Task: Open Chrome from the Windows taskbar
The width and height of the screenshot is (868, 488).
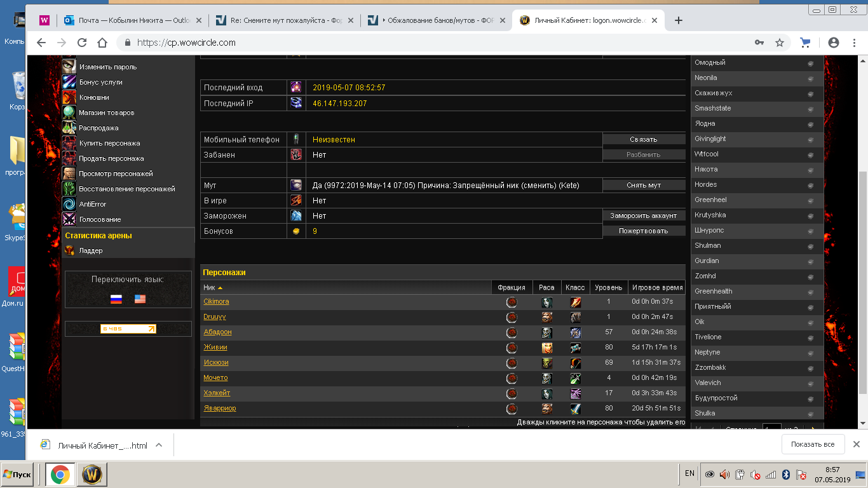Action: coord(60,474)
